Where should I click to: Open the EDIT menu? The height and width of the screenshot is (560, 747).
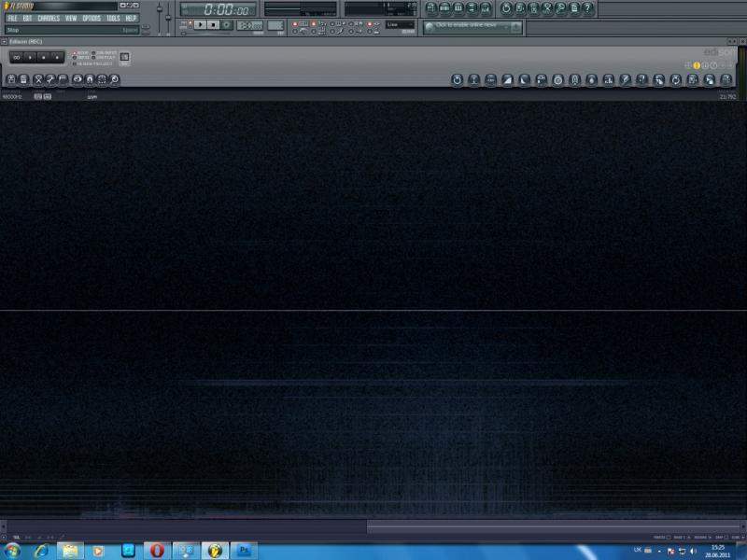[x=27, y=18]
